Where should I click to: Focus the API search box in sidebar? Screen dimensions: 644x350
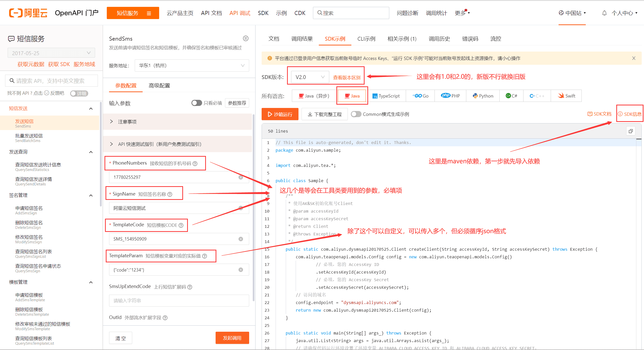click(x=51, y=81)
